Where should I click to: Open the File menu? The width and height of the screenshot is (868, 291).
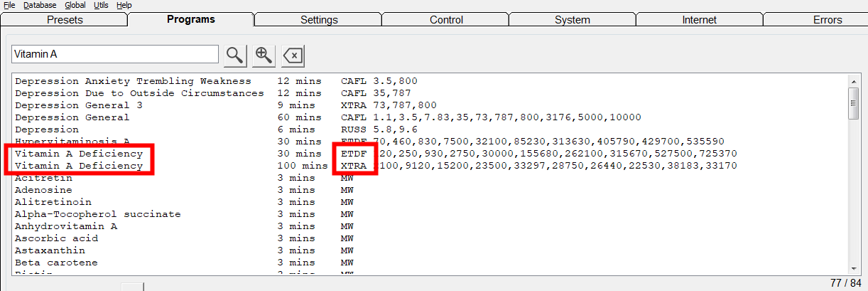[x=9, y=5]
